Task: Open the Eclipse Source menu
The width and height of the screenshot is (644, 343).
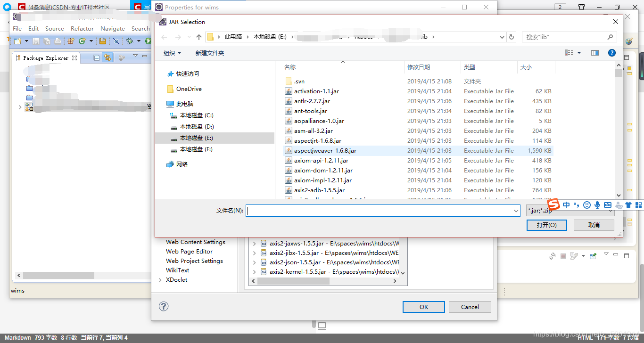Action: coord(55,28)
